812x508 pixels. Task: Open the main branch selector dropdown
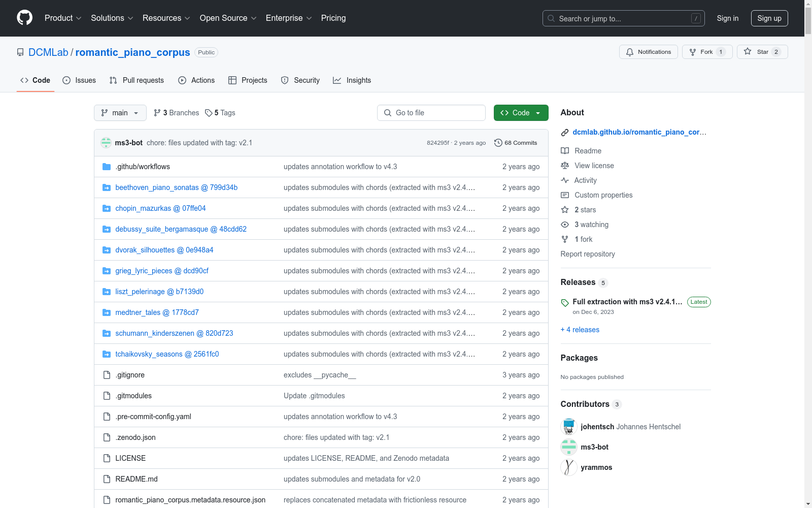(120, 113)
